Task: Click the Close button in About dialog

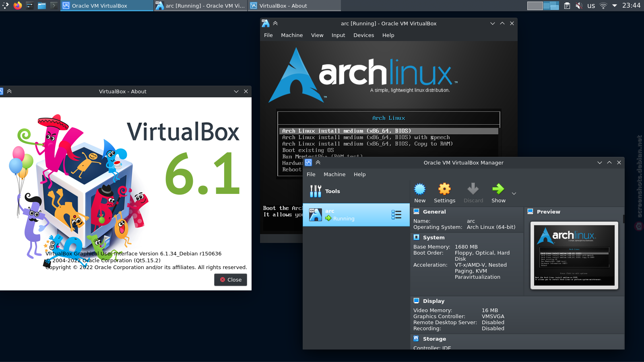Action: [x=231, y=280]
